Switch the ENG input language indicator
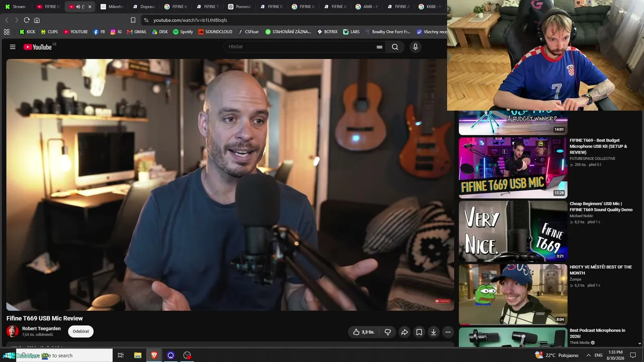Screen dimensions: 644x362 tap(599, 355)
